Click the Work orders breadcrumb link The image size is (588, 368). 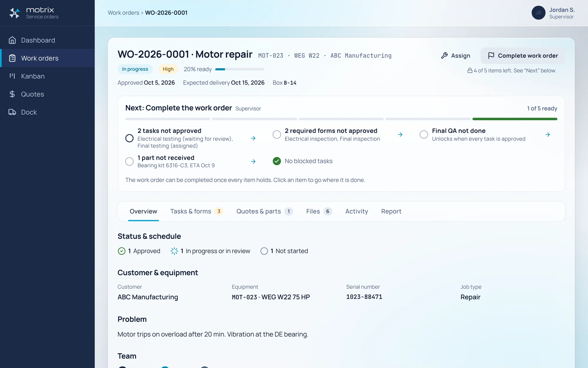(123, 13)
